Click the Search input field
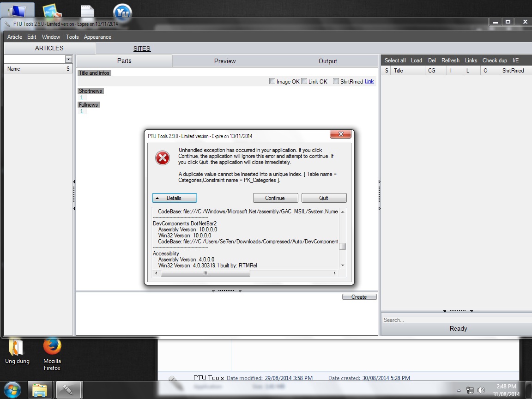The width and height of the screenshot is (532, 399). (457, 320)
